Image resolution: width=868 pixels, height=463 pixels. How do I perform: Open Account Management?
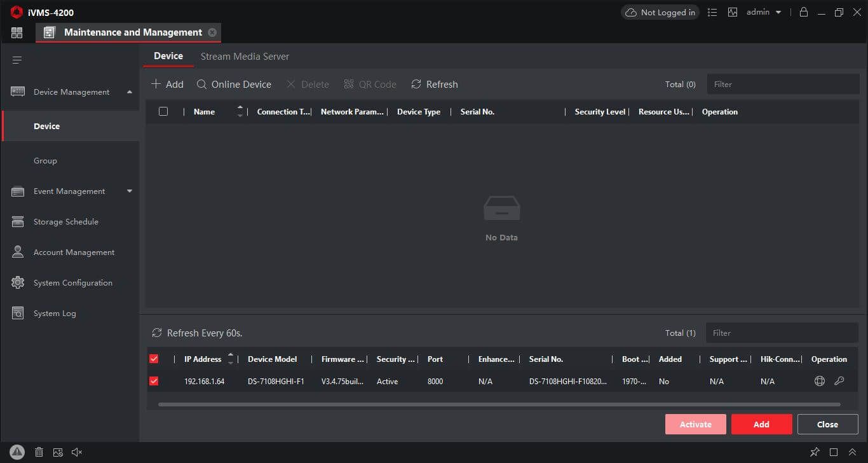click(74, 252)
